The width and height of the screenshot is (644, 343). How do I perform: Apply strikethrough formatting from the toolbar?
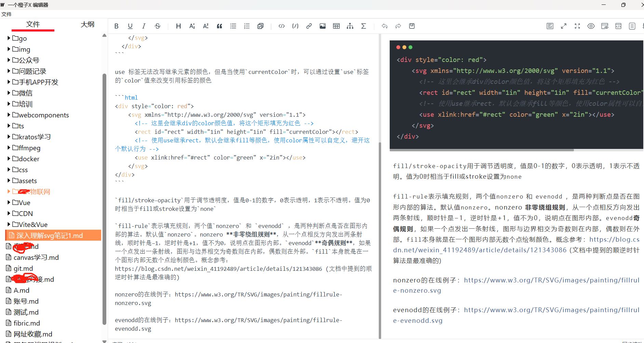click(158, 26)
